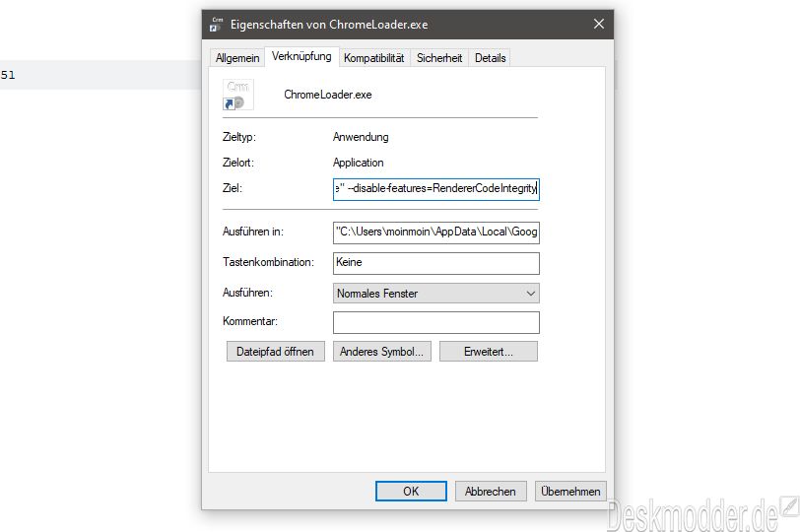
Task: Click the number 51 in background window
Action: pyautogui.click(x=8, y=75)
